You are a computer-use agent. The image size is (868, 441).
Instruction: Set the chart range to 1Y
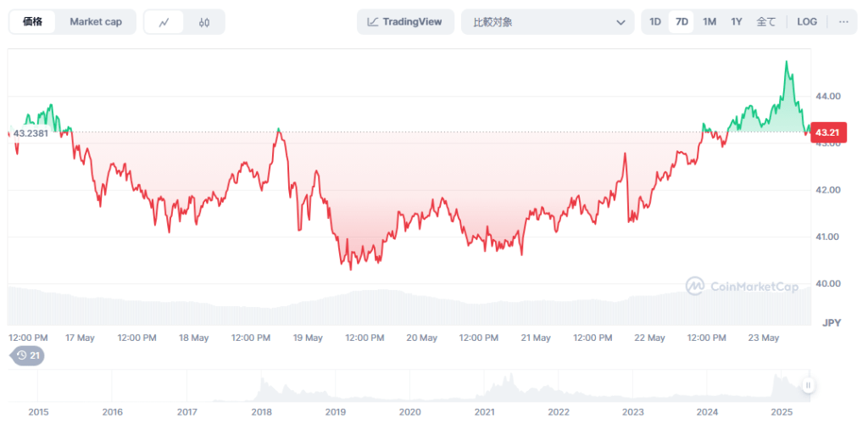coord(737,22)
